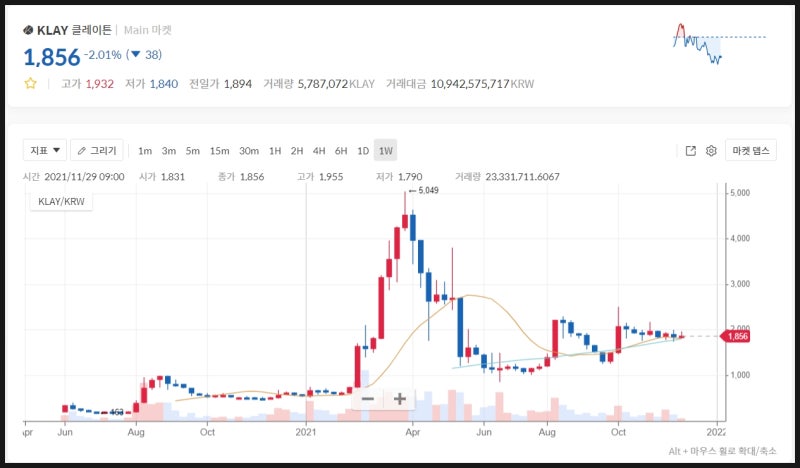Switch chart interval to 3m
The height and width of the screenshot is (468, 800).
169,151
